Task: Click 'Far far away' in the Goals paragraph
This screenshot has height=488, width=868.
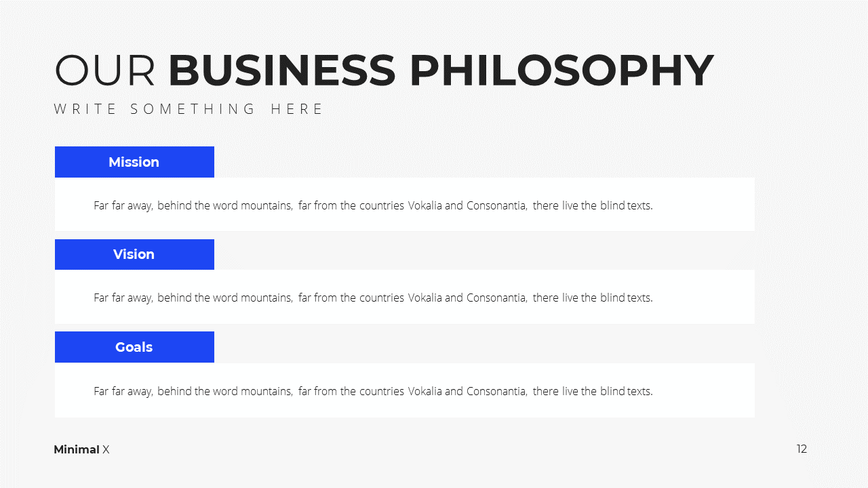Action: [x=123, y=391]
